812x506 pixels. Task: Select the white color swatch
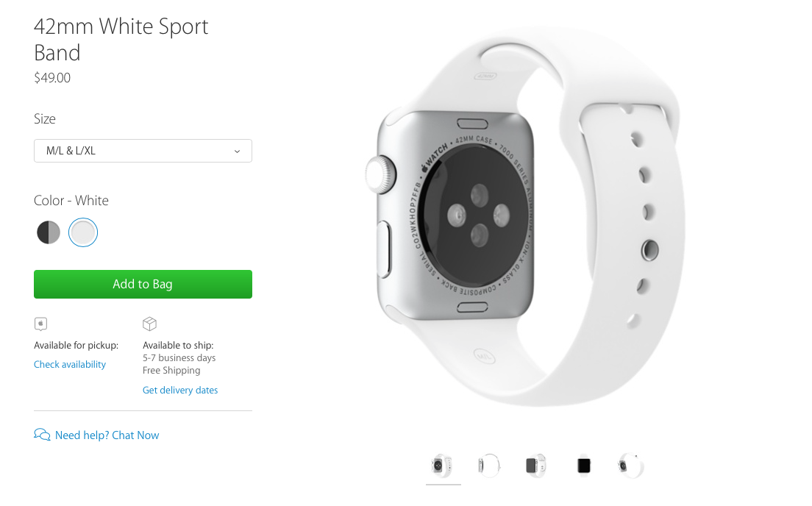(x=83, y=232)
